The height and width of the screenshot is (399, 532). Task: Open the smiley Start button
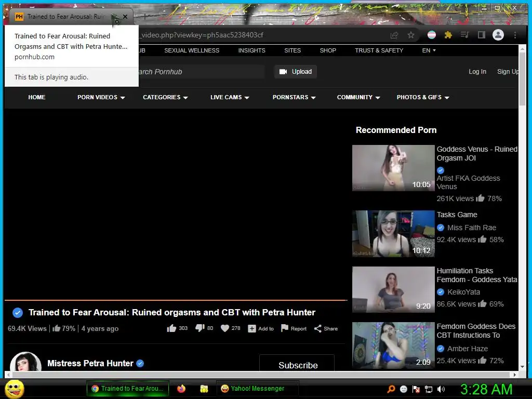[x=14, y=389]
